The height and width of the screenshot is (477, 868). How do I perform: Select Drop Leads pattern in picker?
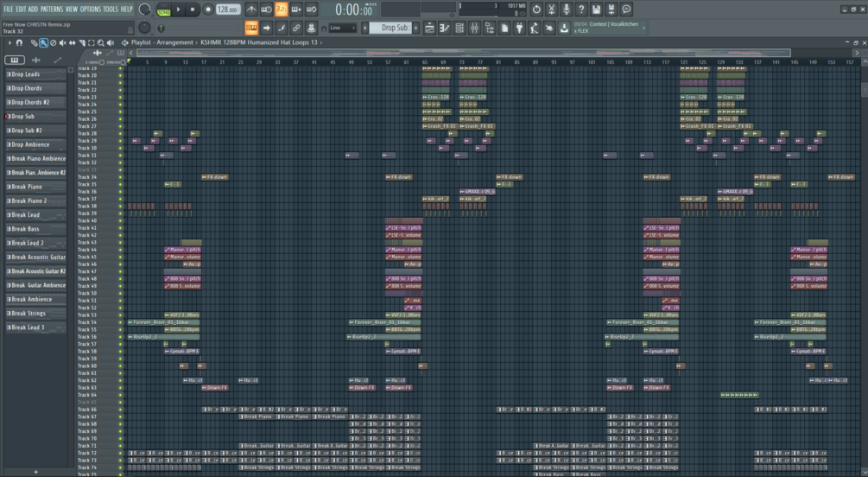pos(35,74)
